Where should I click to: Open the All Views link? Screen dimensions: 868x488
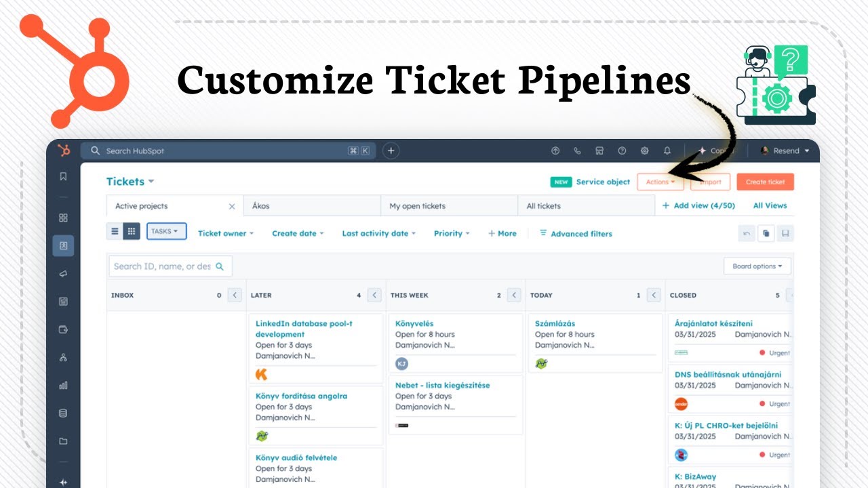point(770,205)
